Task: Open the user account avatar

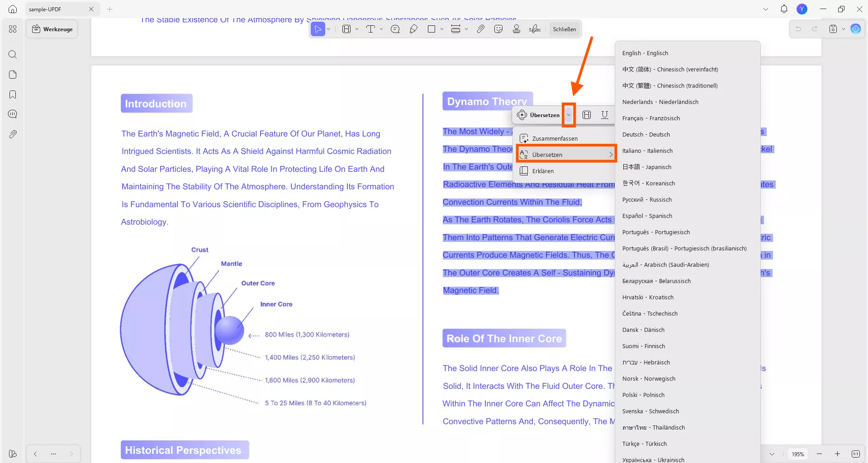Action: (802, 9)
